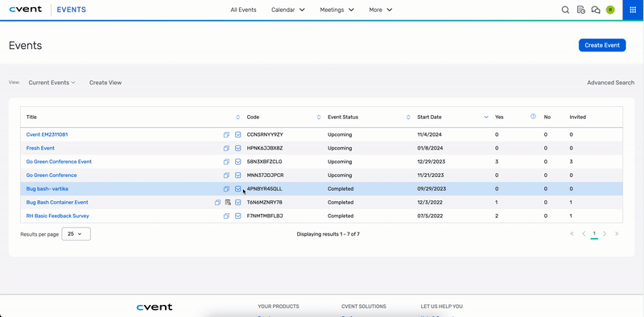644x317 pixels.
Task: Open the app switcher grid icon
Action: [x=633, y=10]
